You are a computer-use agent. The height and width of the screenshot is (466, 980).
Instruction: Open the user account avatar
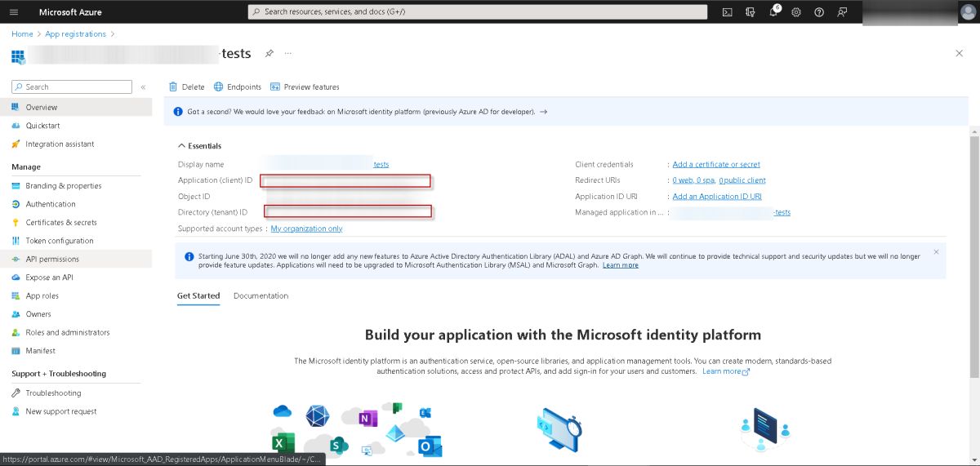pos(967,12)
